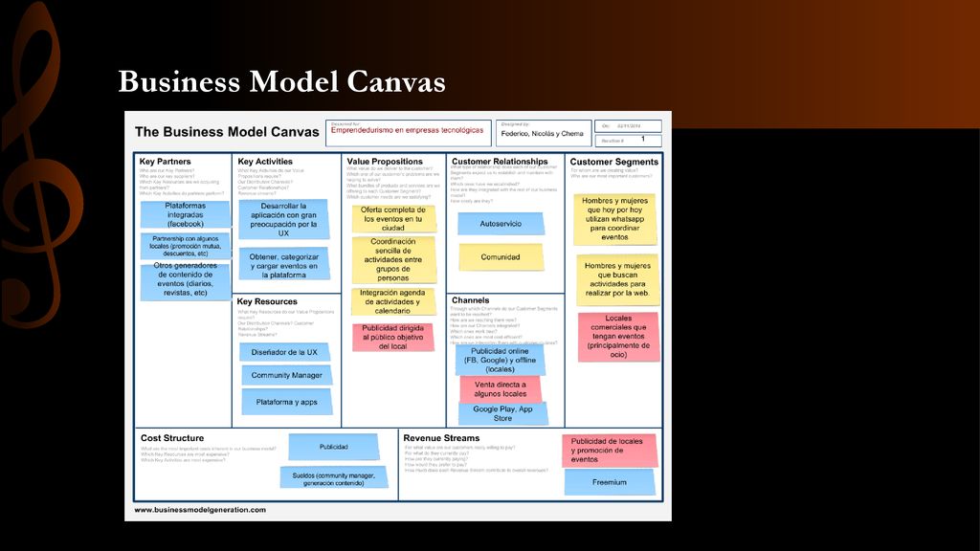This screenshot has height=551, width=980.
Task: Click the whole Business Model Canvas image
Action: (x=398, y=316)
